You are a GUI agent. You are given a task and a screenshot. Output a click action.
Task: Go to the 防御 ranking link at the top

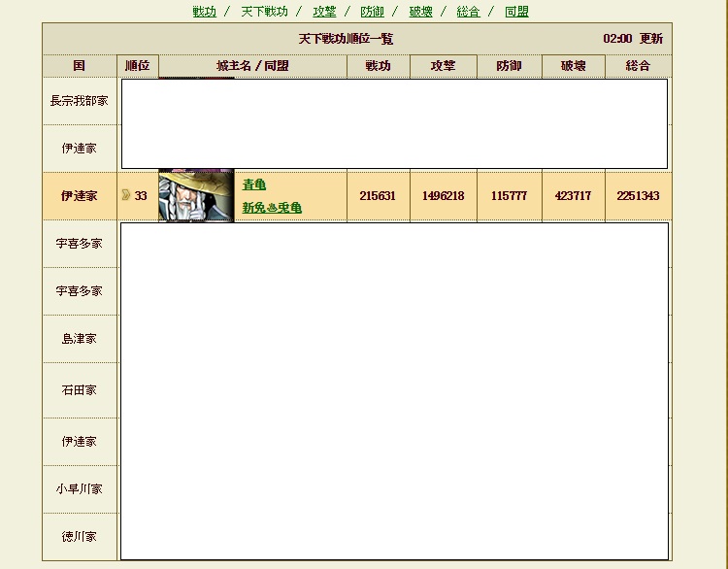tap(373, 12)
